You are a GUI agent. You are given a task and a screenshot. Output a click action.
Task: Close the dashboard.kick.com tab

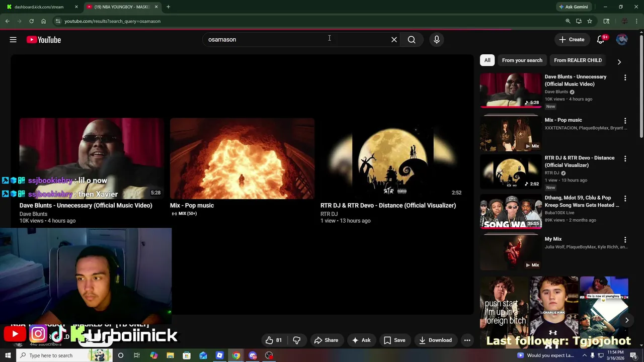pos(76,7)
